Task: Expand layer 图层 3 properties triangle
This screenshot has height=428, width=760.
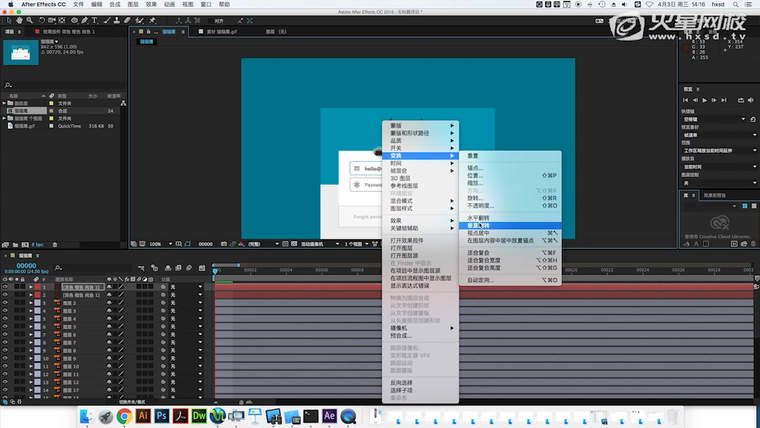Action: click(x=29, y=312)
